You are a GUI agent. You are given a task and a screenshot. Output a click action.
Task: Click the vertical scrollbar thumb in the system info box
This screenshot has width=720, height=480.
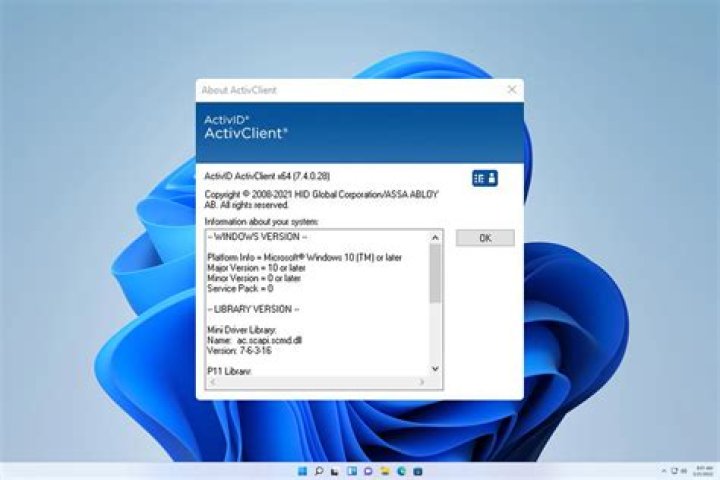(435, 273)
